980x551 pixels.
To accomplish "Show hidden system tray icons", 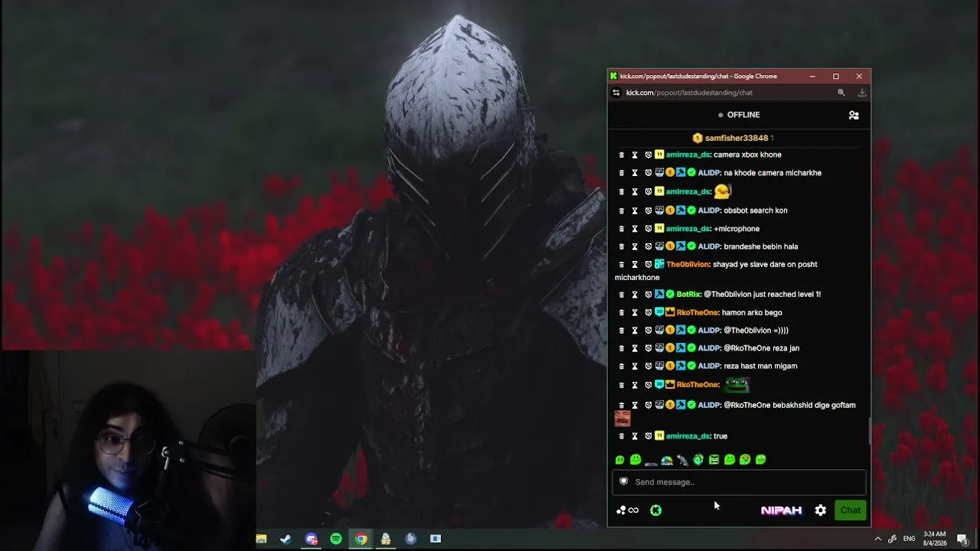I will click(877, 539).
